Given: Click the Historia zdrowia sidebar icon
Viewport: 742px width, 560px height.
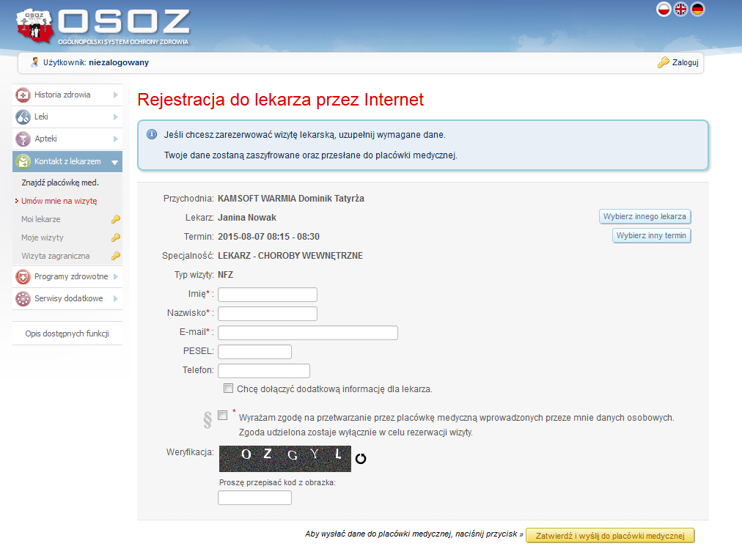Looking at the screenshot, I should [23, 95].
